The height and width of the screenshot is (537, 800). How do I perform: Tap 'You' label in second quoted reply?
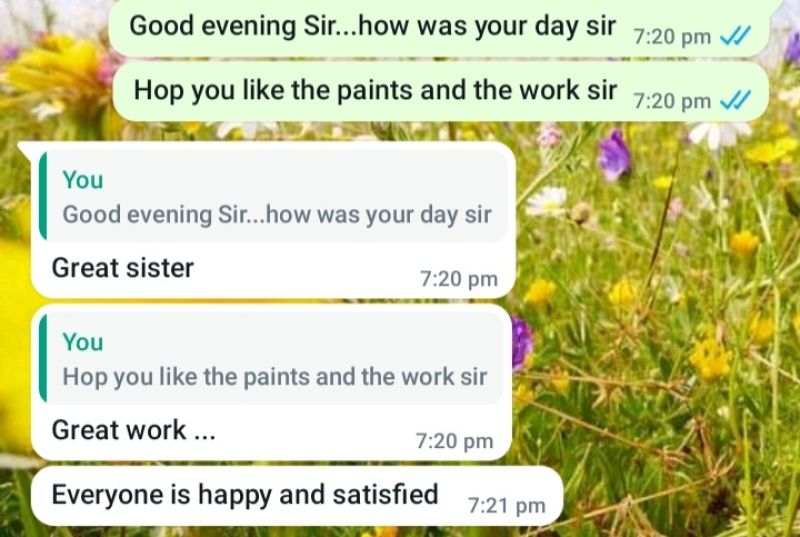83,342
